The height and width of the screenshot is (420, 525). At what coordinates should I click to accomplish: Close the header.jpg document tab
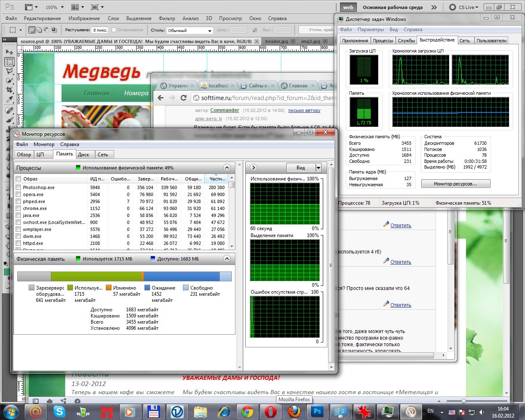tap(293, 41)
